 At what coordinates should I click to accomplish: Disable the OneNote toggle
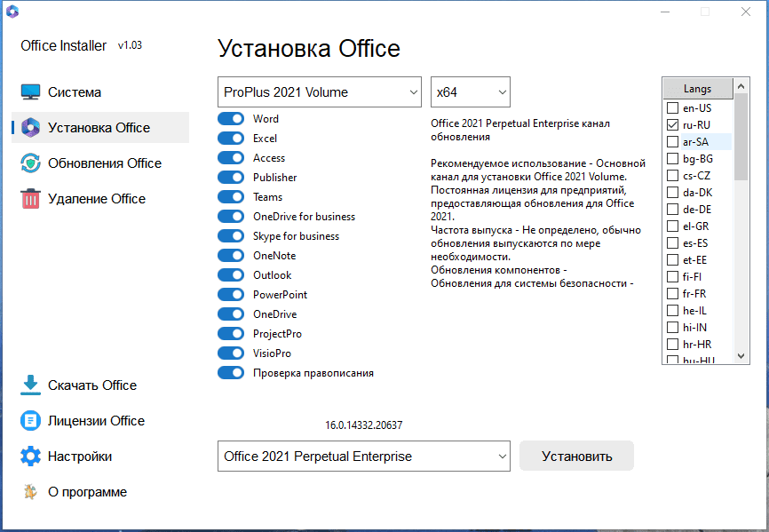(231, 256)
